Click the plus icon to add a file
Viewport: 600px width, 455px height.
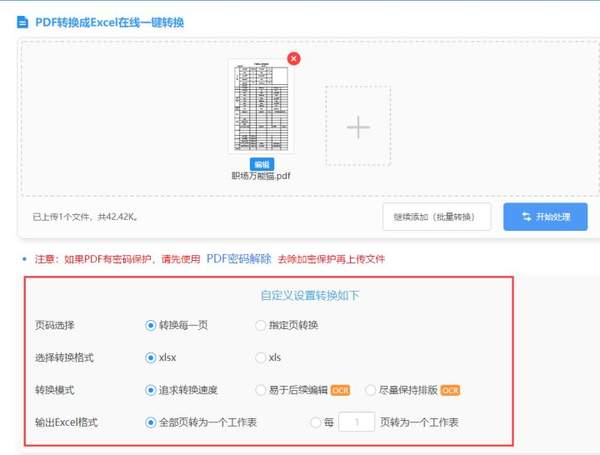358,126
